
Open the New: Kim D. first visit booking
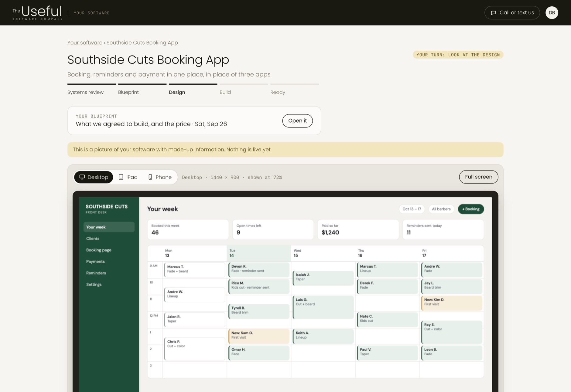click(452, 303)
